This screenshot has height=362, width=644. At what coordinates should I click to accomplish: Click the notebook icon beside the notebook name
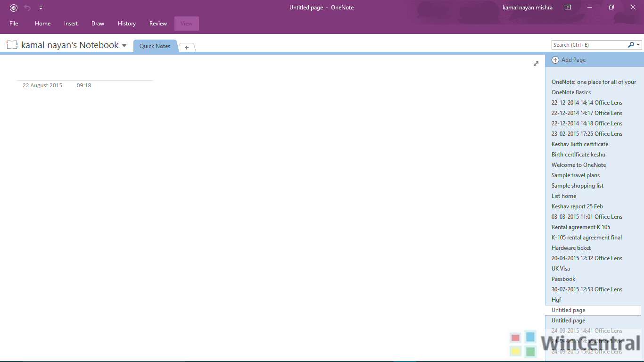click(x=12, y=44)
